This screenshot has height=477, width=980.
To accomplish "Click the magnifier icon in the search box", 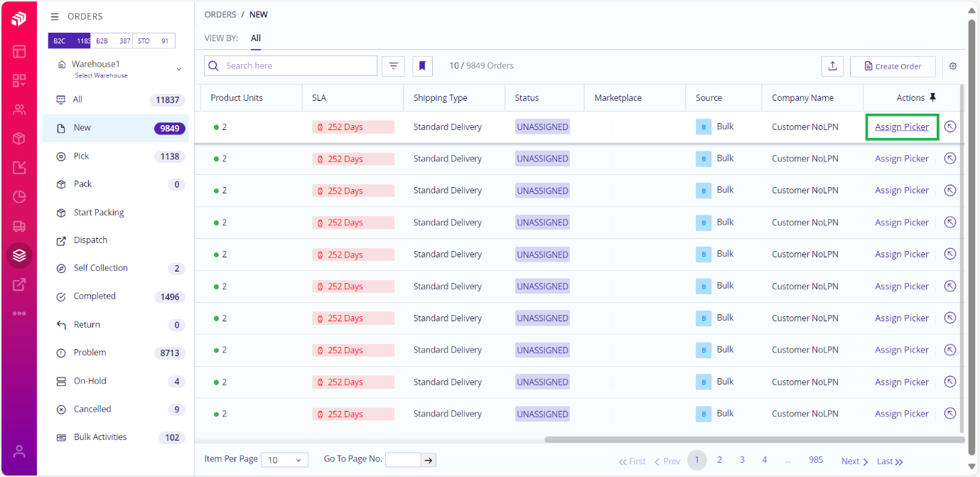I will click(x=214, y=65).
